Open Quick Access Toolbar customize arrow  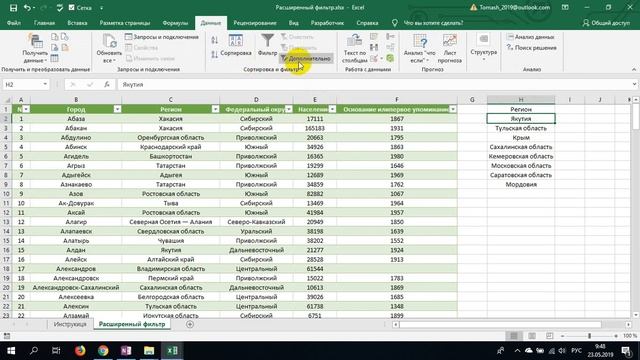[x=101, y=8]
